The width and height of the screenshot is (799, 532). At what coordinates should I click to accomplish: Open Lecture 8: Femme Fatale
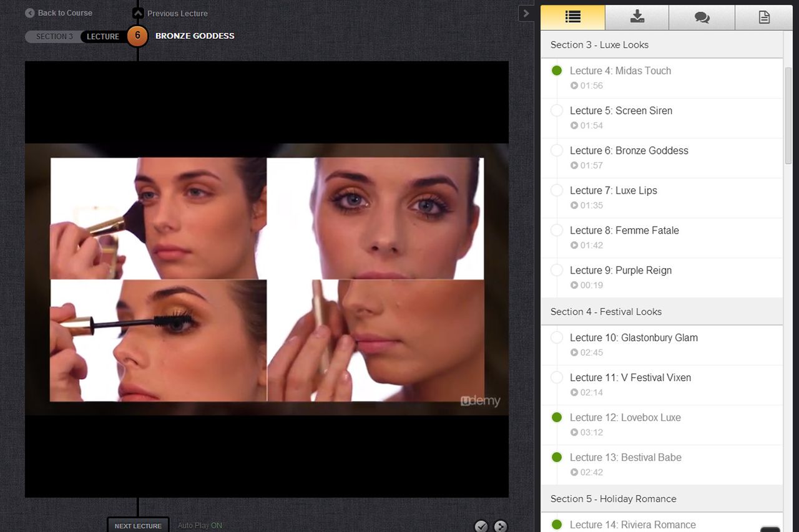point(624,230)
